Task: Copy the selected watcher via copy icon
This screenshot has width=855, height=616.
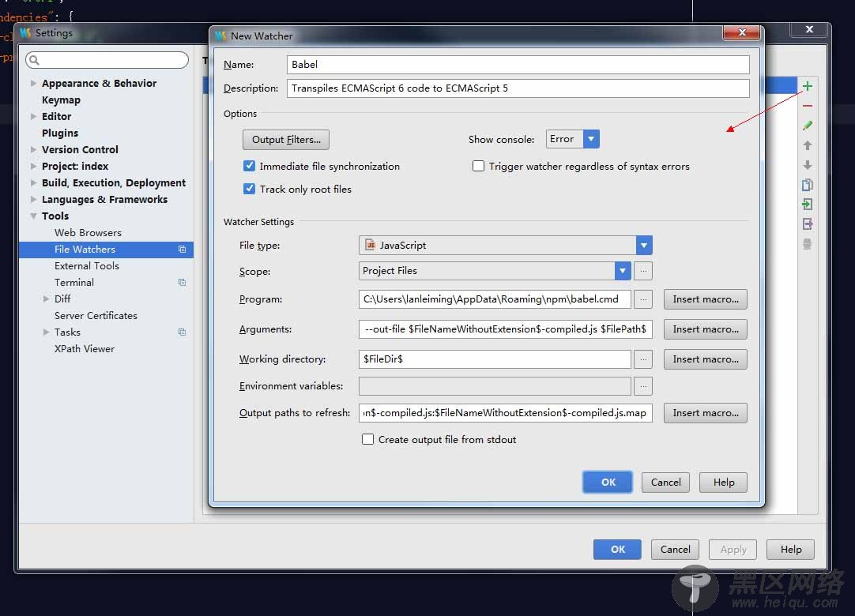Action: pyautogui.click(x=808, y=185)
